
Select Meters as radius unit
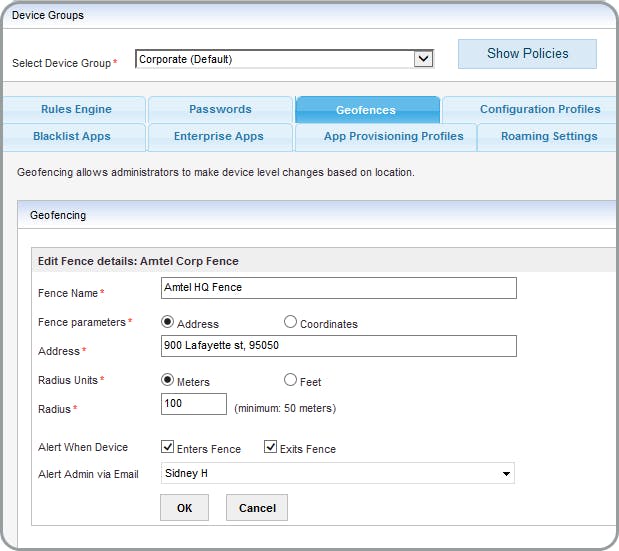tap(167, 380)
